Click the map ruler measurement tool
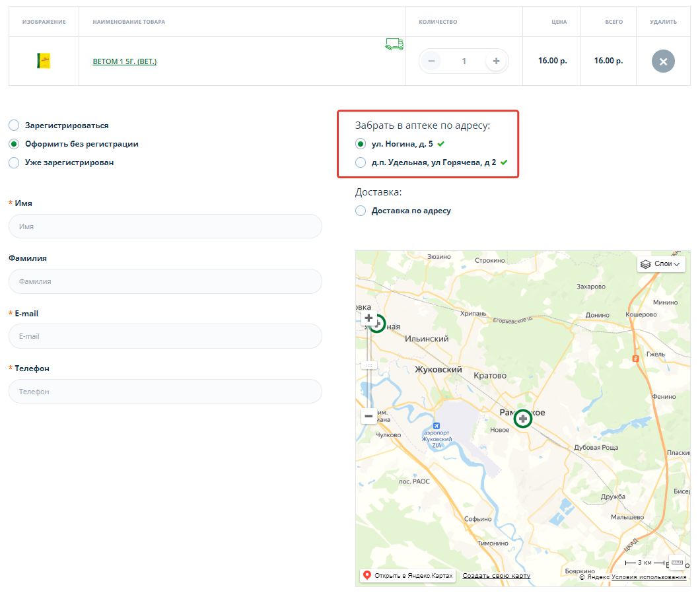 (x=676, y=563)
